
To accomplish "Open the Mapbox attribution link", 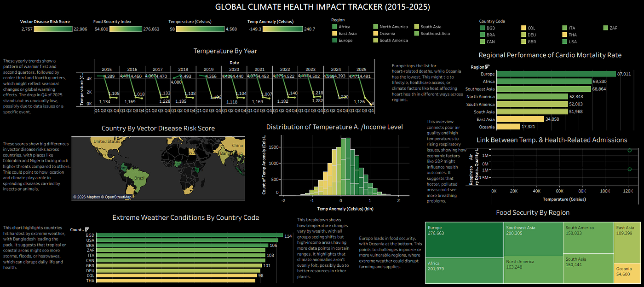I will click(x=86, y=197).
